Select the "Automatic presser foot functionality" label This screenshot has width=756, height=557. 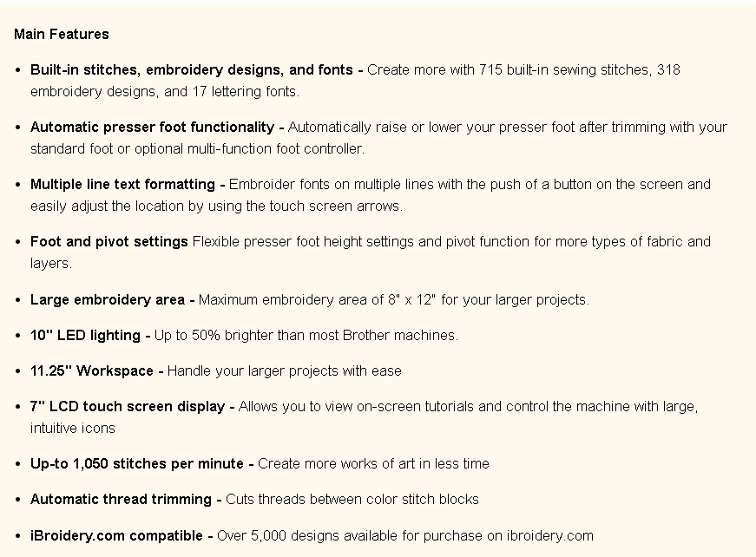pos(151,127)
